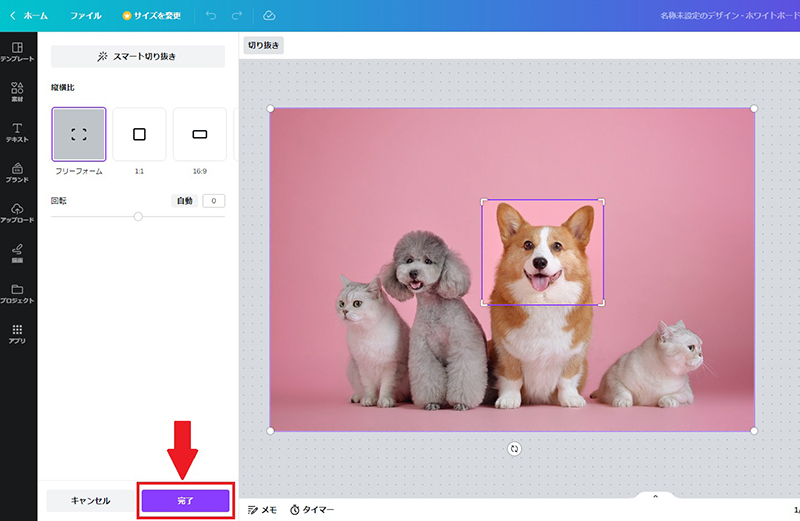Select 1:1 aspect ratio option

pyautogui.click(x=139, y=134)
